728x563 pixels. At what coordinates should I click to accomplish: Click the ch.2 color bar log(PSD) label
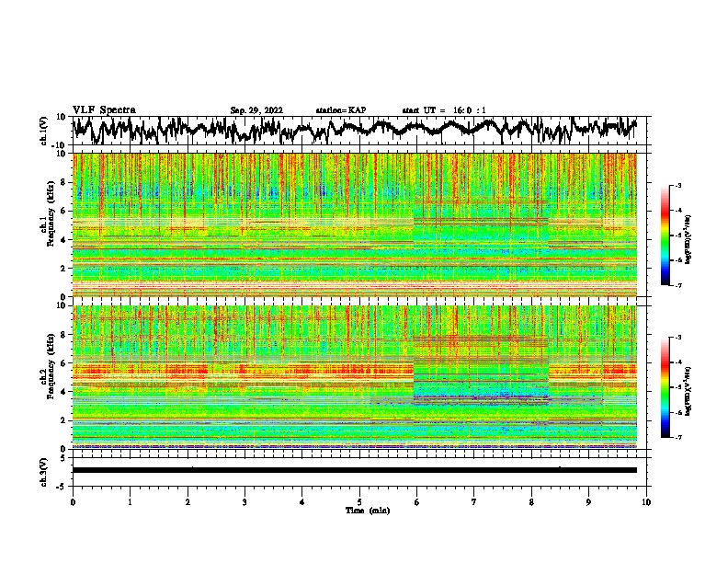(x=688, y=391)
